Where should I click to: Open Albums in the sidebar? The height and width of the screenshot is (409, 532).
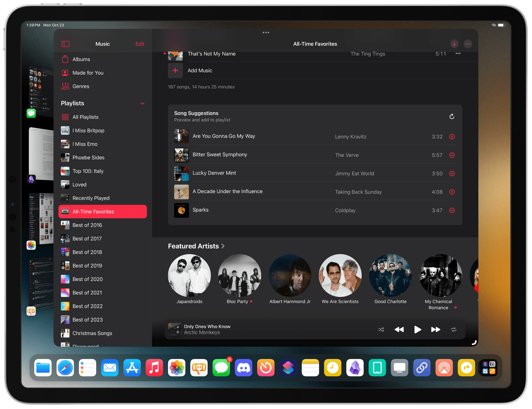click(103, 59)
